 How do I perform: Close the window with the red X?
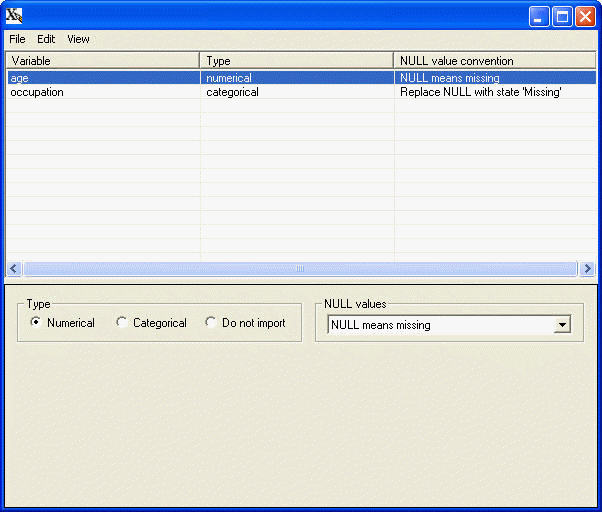585,16
